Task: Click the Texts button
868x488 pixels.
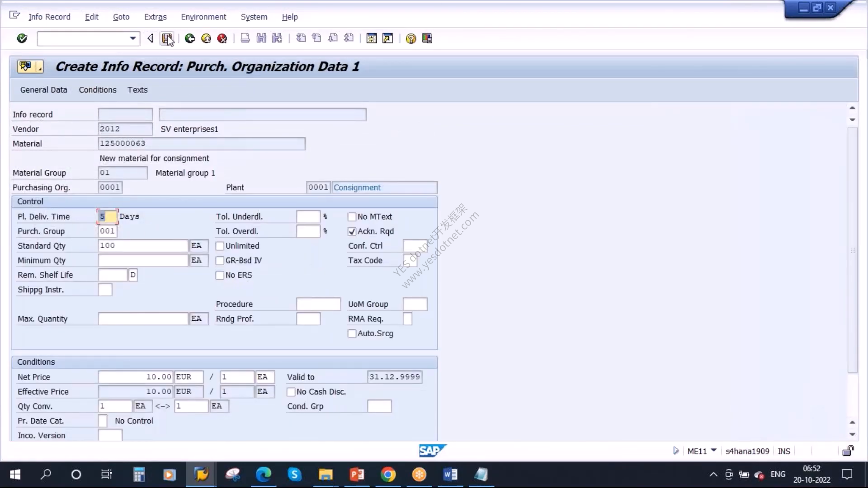Action: pos(137,89)
